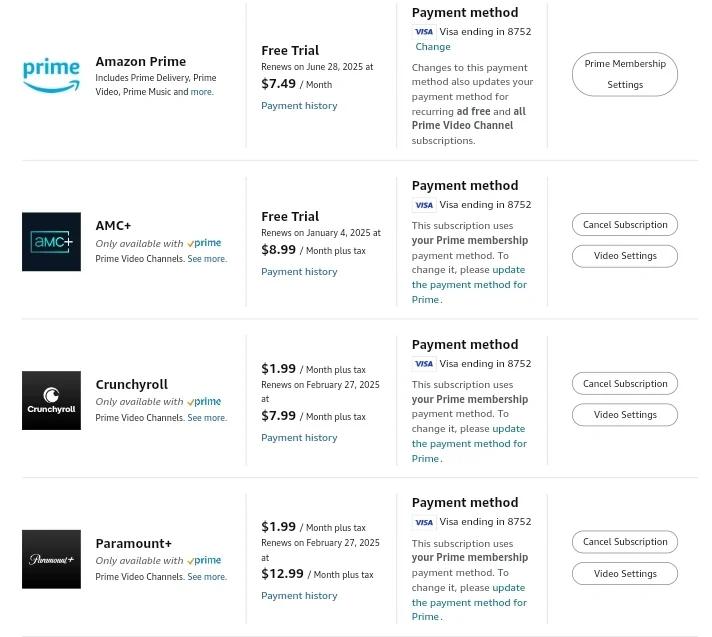Viewport: 712px width, 637px height.
Task: Open See more link for AMC+
Action: 207,259
